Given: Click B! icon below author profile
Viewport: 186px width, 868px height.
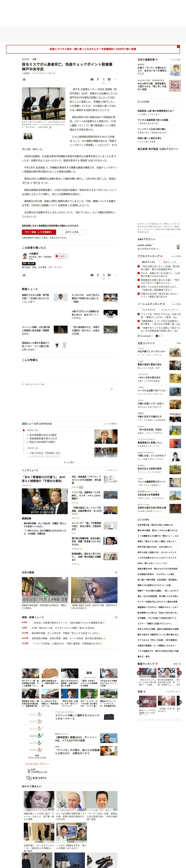Looking at the screenshot, I should [109, 275].
